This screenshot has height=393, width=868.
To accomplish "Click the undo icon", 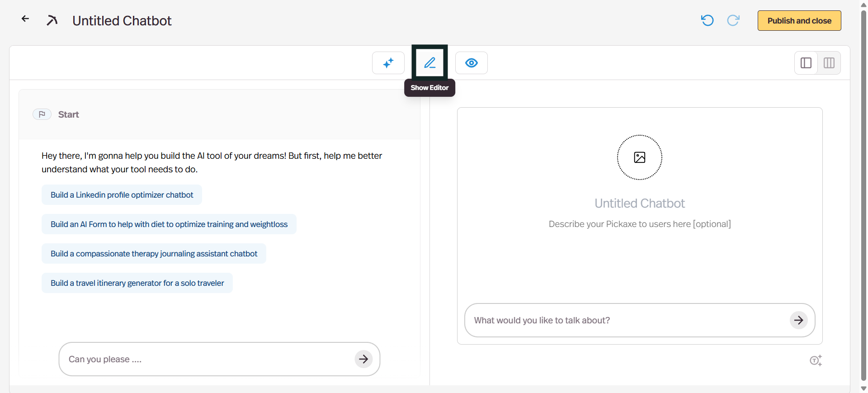I will click(707, 20).
